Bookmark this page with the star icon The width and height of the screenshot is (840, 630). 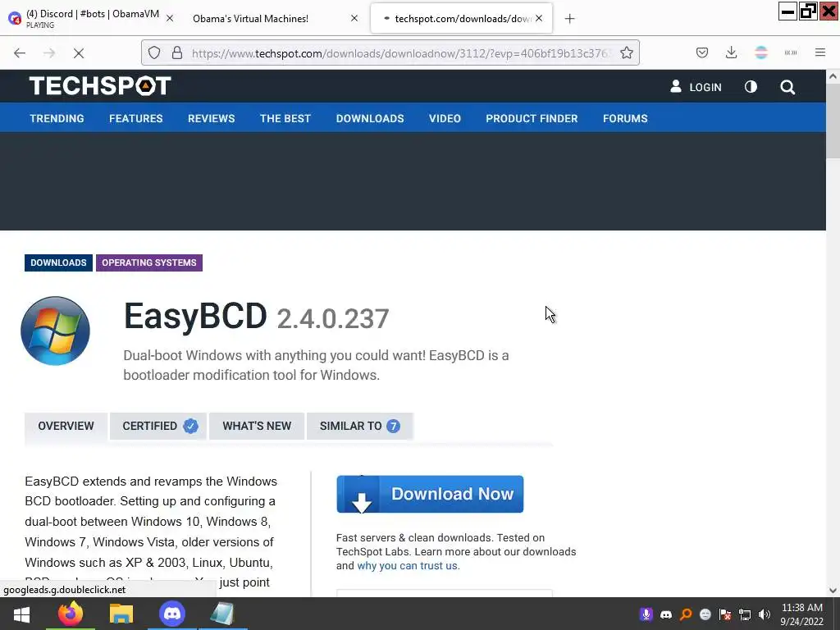(627, 52)
